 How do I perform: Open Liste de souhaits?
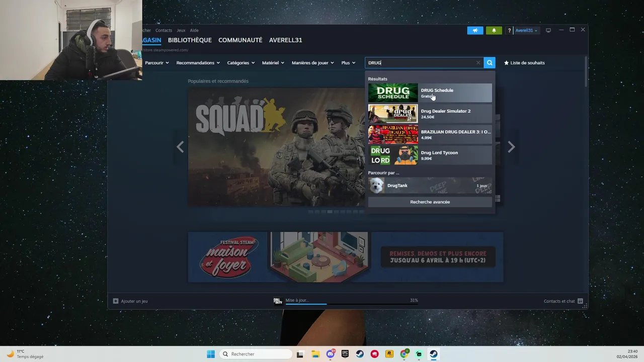pyautogui.click(x=524, y=63)
